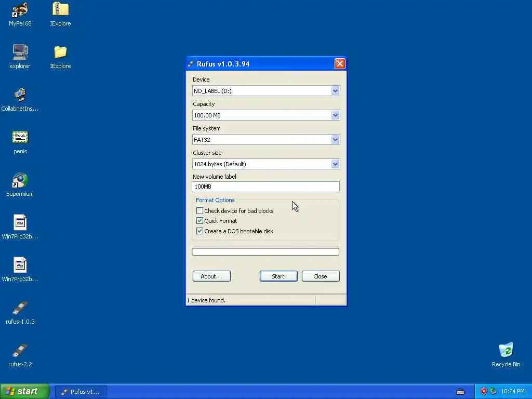Click the Rufus title bar USB icon

click(191, 64)
